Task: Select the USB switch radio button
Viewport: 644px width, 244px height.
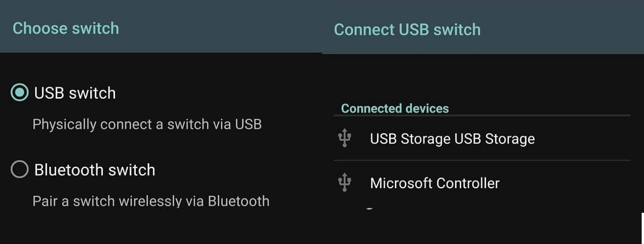Action: click(20, 93)
